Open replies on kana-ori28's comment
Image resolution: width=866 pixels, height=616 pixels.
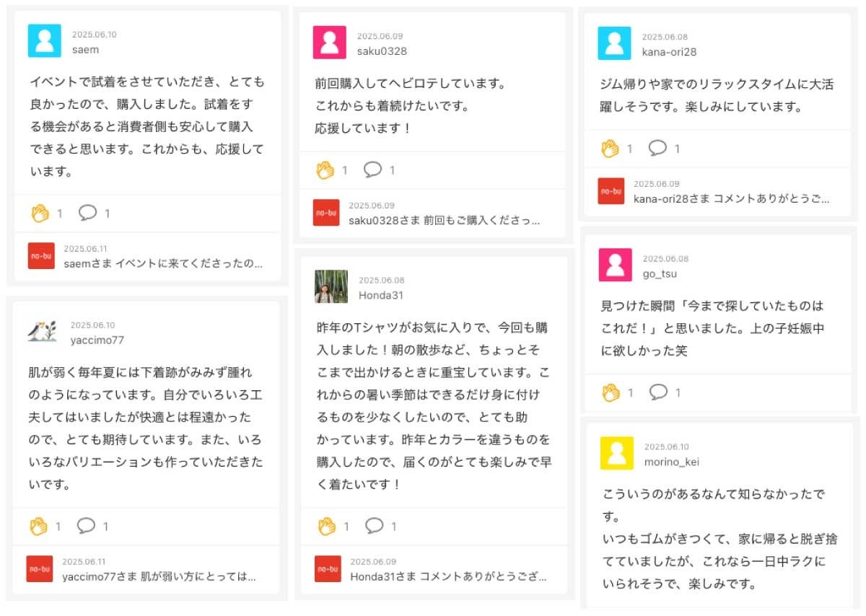pos(657,149)
